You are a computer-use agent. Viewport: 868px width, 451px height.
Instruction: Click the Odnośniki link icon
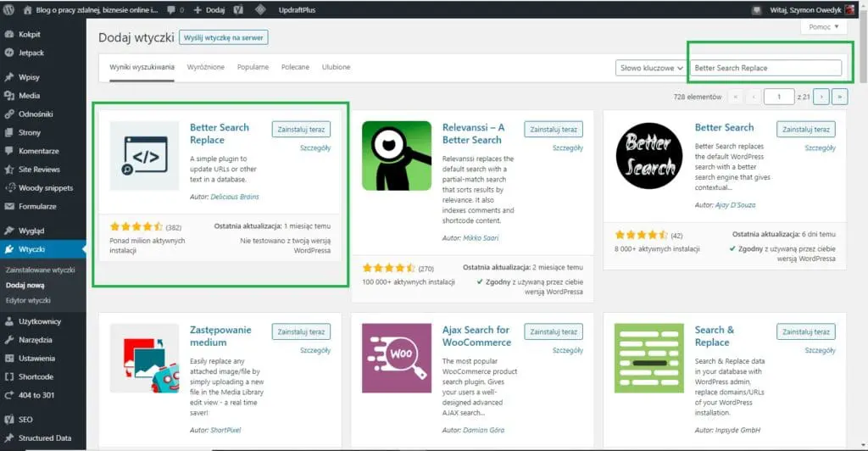click(8, 114)
